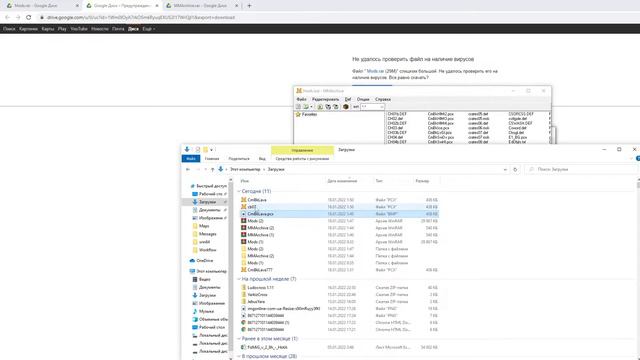Viewport: 640px width, 360px height.
Task: Click 'Этот компьютер' in the Explorer breadcrumb
Action: (x=245, y=169)
